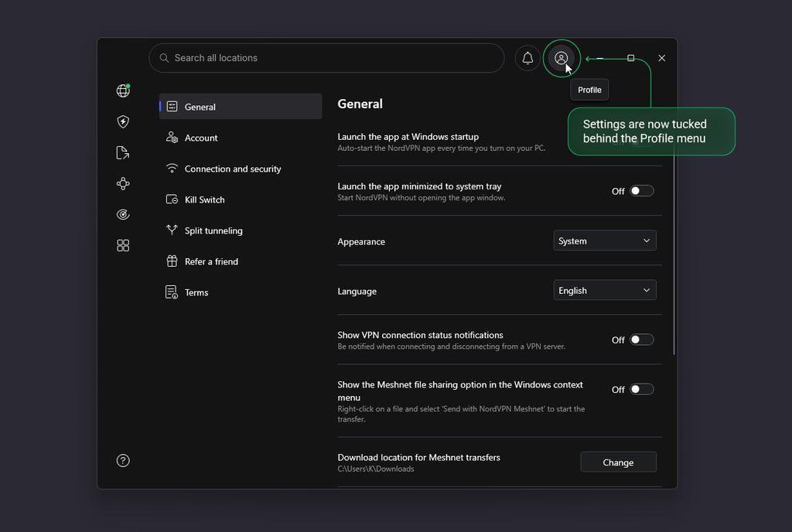The image size is (792, 532).
Task: Open the Profile user icon
Action: 562,58
